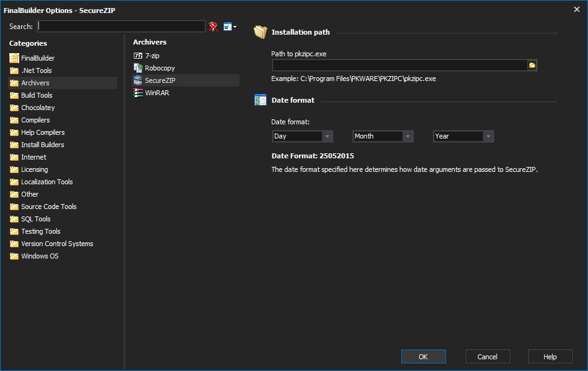Select the Chocolatey category label
The width and height of the screenshot is (588, 371).
(x=38, y=108)
